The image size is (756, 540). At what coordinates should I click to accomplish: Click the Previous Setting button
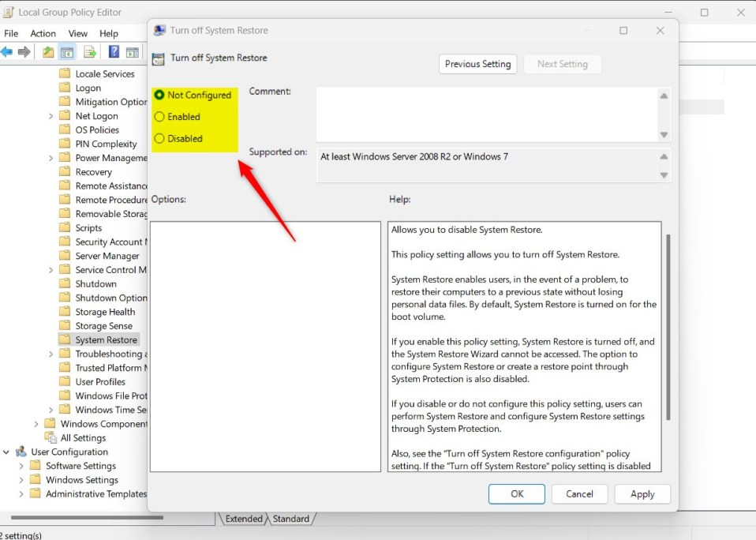pos(477,64)
